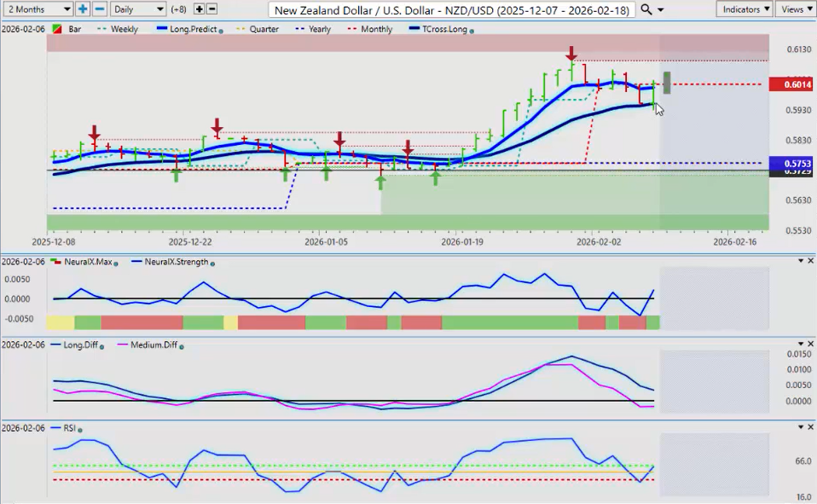This screenshot has height=504, width=817.
Task: Open the Daily timeframe dropdown
Action: [137, 9]
